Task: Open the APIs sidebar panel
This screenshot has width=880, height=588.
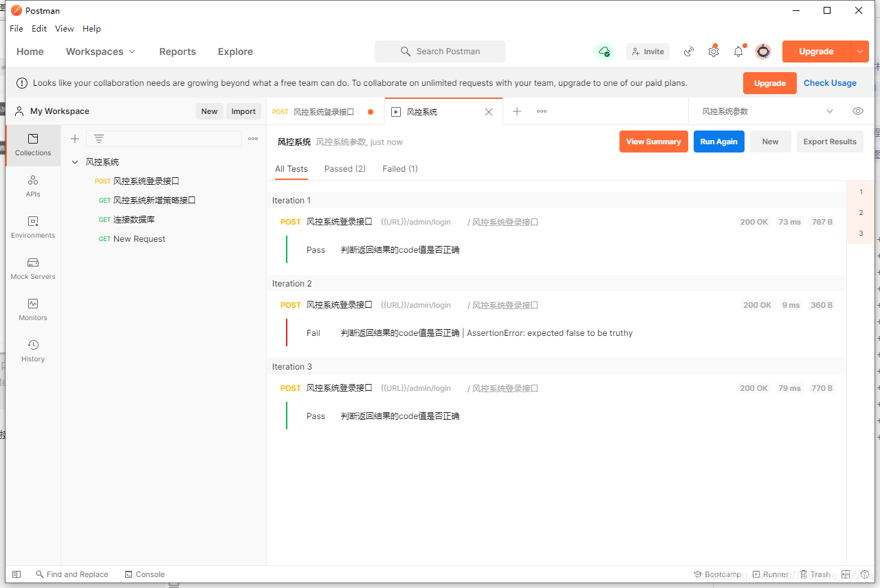Action: click(x=33, y=186)
